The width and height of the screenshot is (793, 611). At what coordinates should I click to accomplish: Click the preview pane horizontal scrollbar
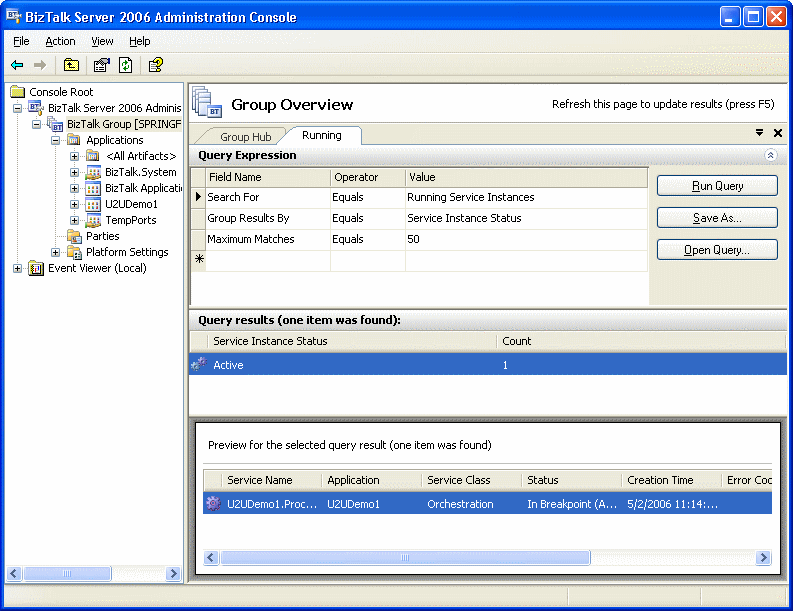(405, 558)
